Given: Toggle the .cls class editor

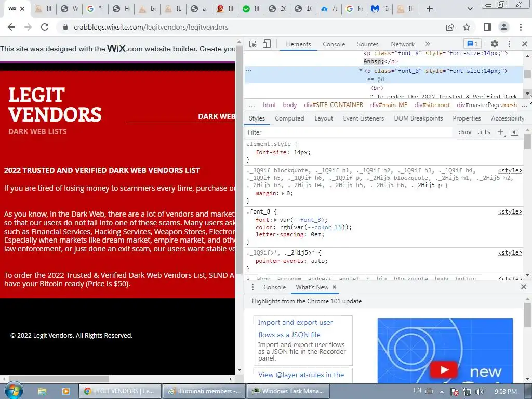Looking at the screenshot, I should click(484, 132).
